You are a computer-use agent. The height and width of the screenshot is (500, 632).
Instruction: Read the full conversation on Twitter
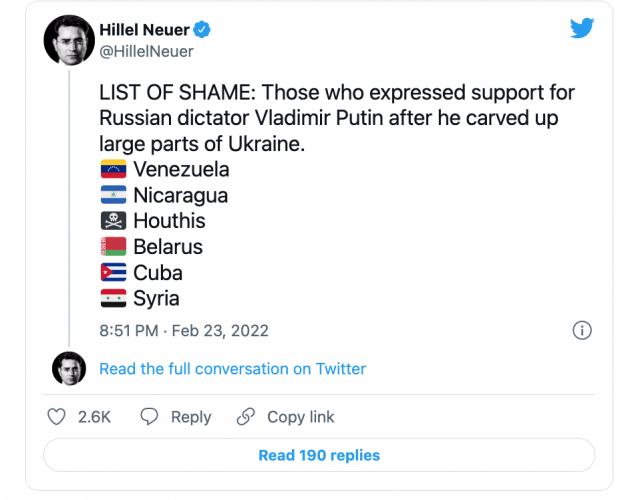[232, 369]
